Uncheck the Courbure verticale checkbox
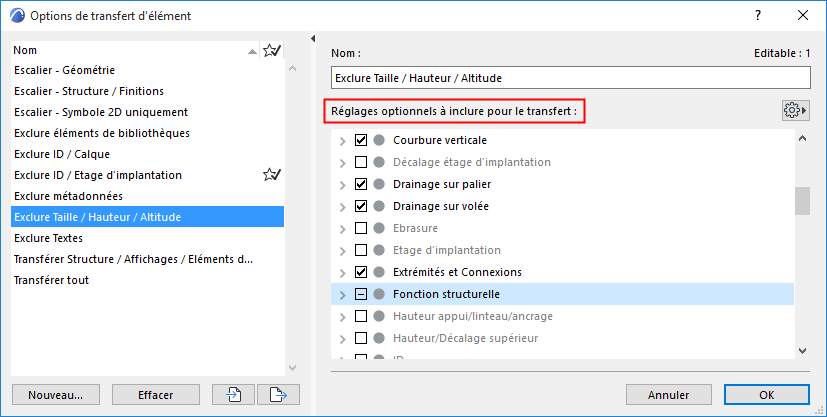Screen dimensions: 827x417 click(x=361, y=140)
